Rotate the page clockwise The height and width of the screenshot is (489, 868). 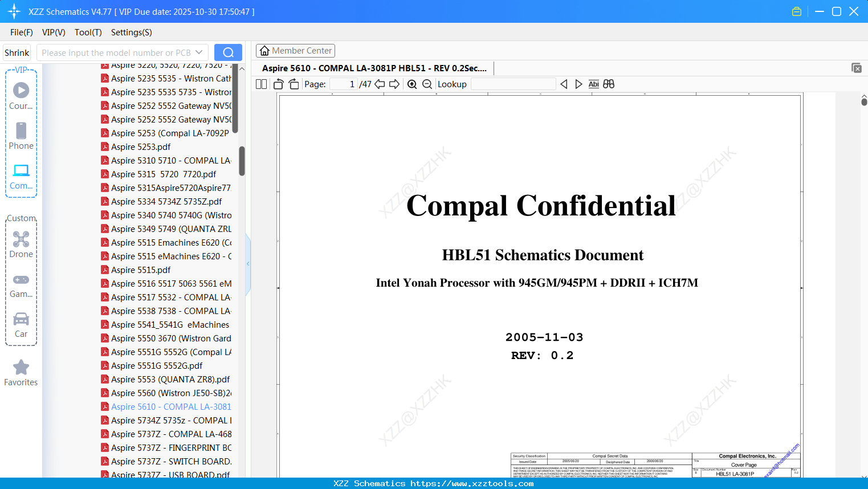coord(294,84)
